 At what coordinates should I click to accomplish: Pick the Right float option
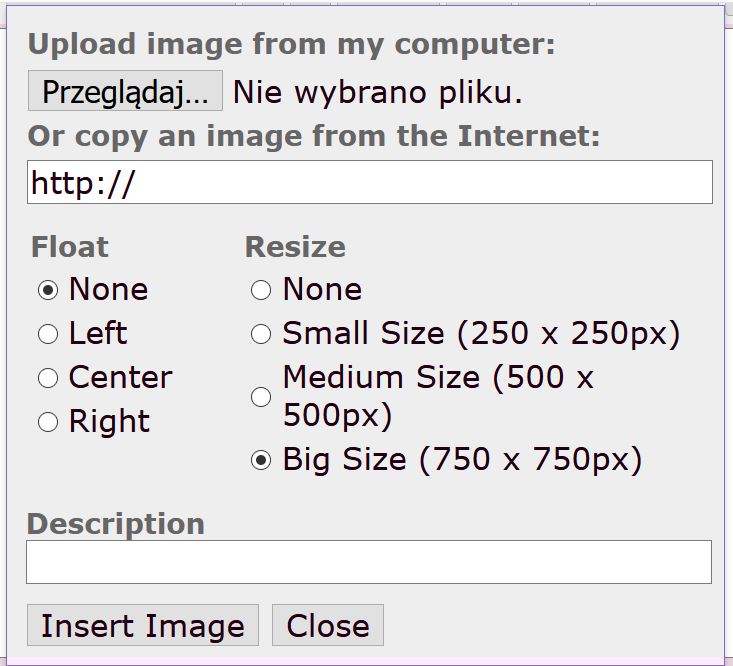point(48,422)
